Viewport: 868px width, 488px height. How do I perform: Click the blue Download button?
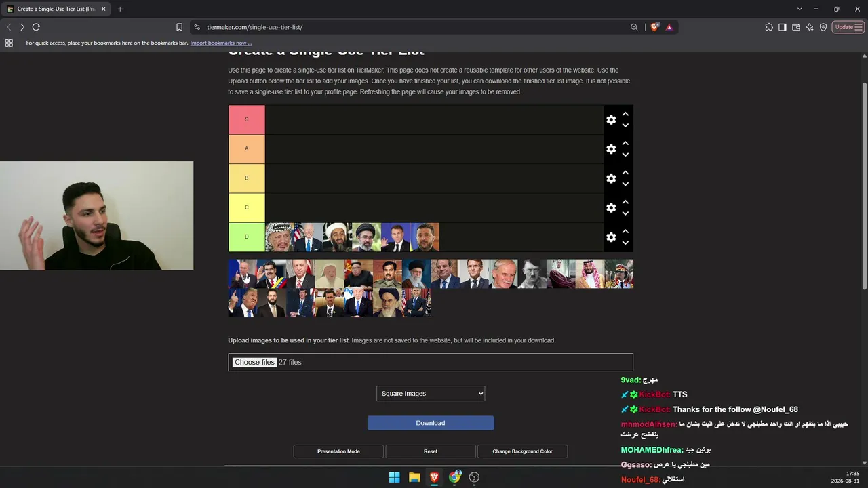pyautogui.click(x=431, y=423)
